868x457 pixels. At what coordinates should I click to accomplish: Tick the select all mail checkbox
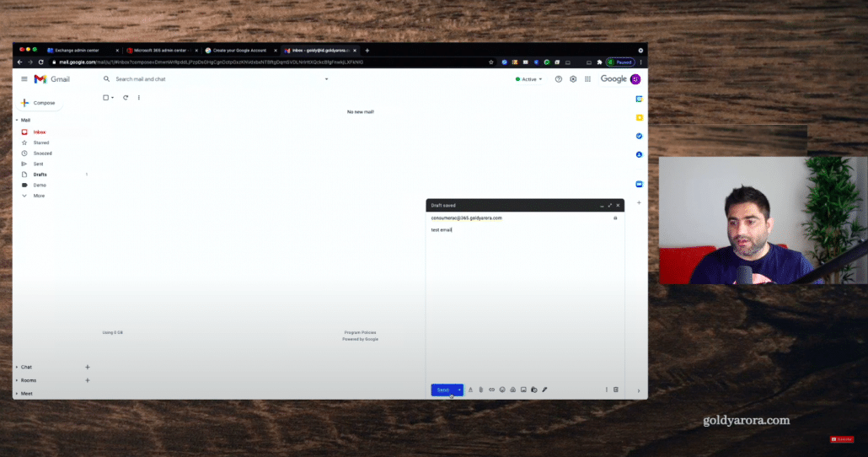click(x=105, y=98)
